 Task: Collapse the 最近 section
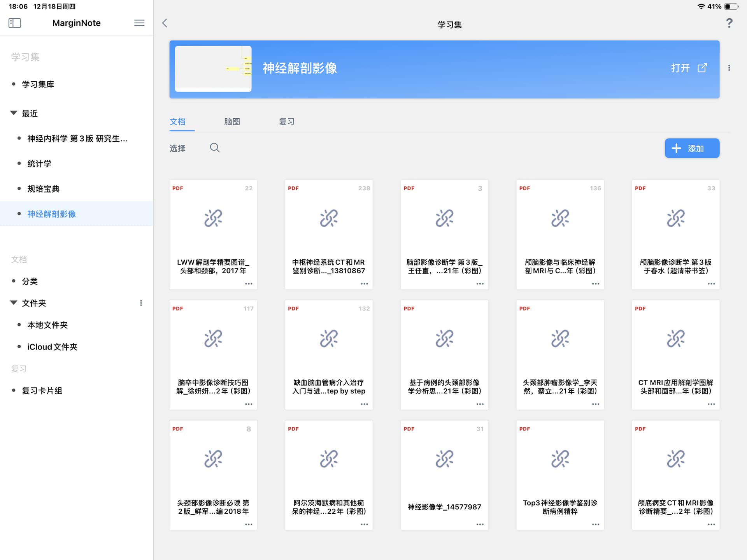click(14, 113)
